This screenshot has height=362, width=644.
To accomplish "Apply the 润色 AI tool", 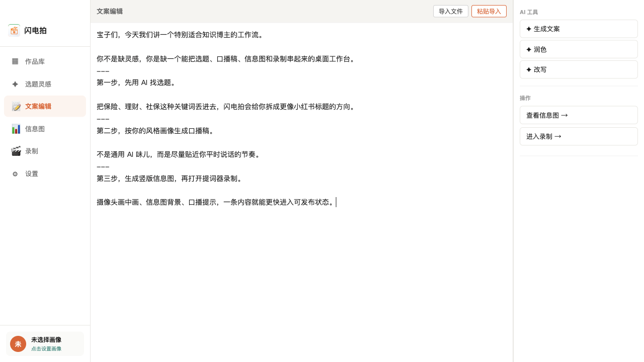I will [x=579, y=49].
